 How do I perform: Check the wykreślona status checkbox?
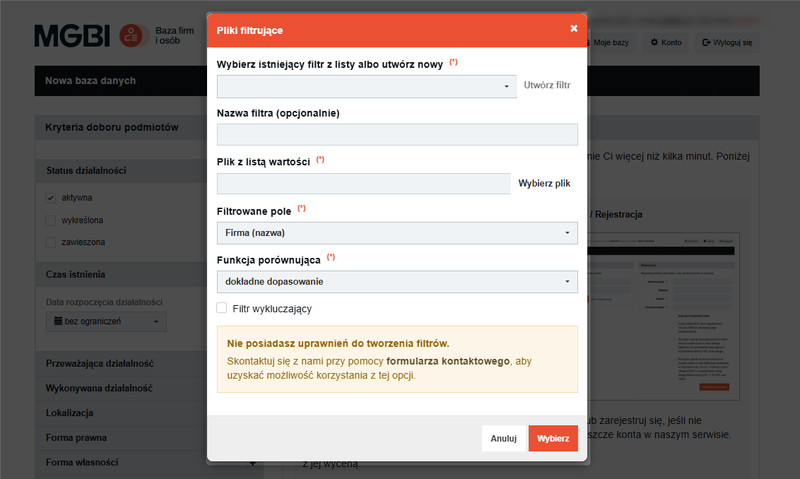(51, 220)
